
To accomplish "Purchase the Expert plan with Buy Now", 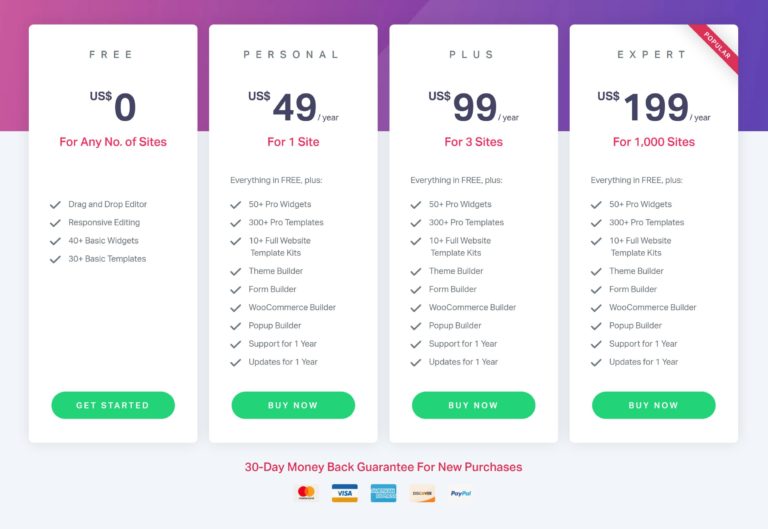I will click(x=653, y=405).
